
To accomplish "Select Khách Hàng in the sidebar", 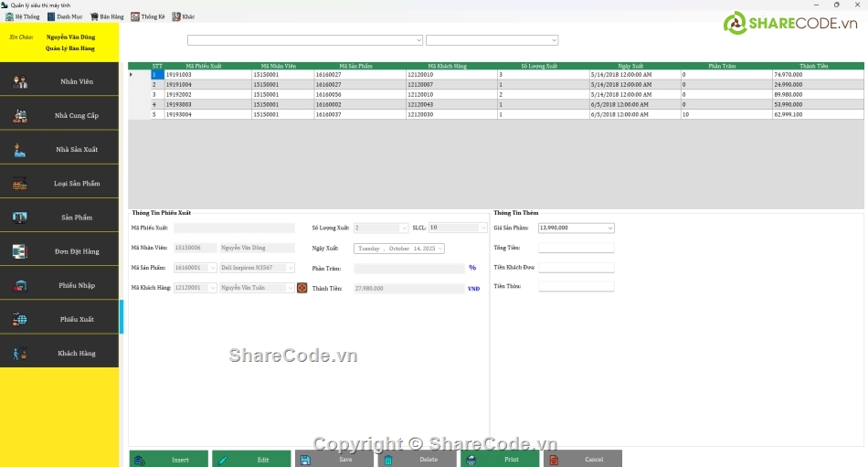I will pyautogui.click(x=59, y=353).
